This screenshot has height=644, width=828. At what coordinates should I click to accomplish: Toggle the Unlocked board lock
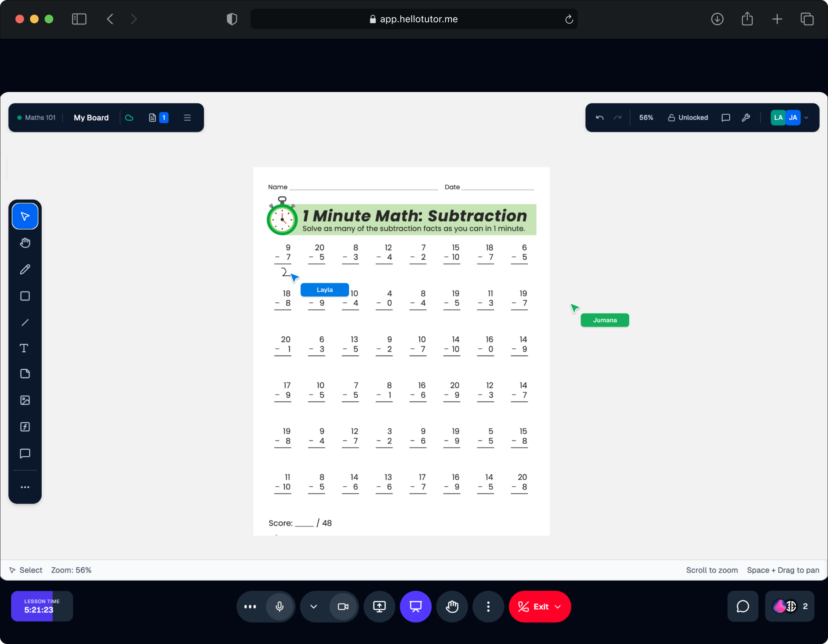click(x=688, y=118)
